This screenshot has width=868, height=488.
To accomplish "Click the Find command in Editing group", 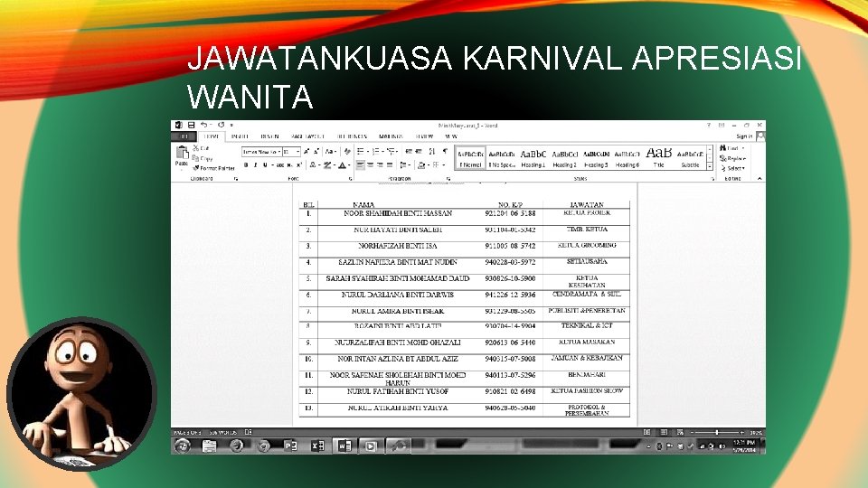I will pos(731,148).
